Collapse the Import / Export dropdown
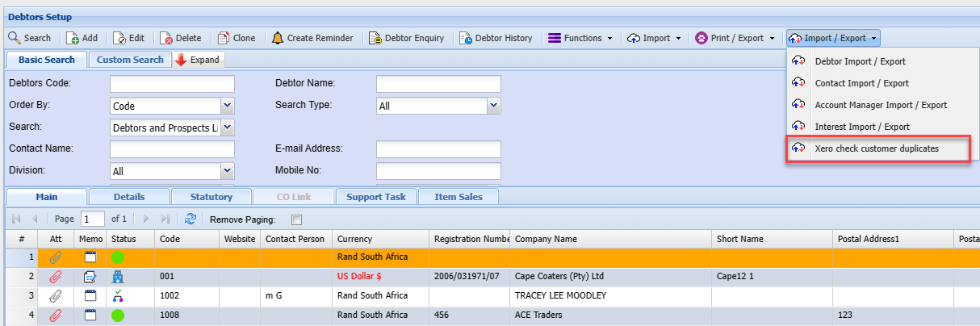 click(x=834, y=38)
